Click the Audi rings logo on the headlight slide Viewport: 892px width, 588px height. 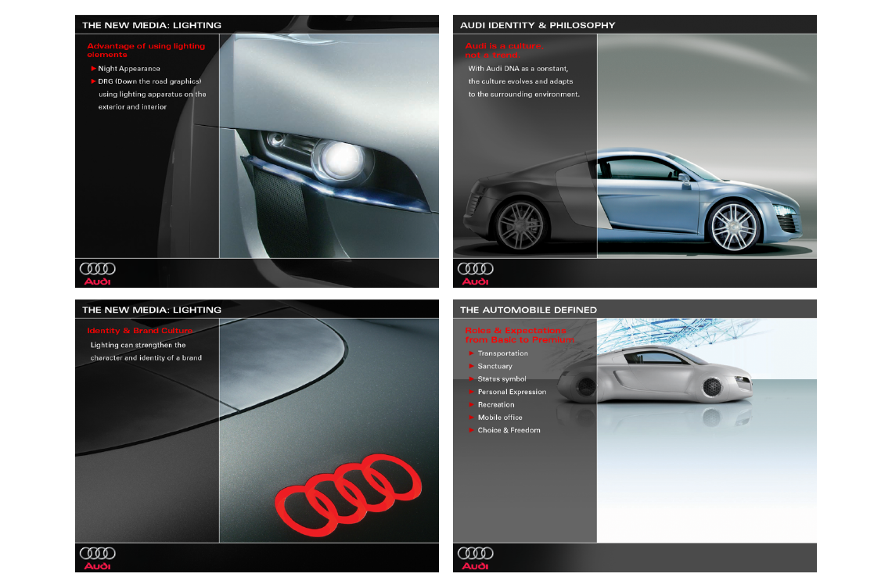coord(98,271)
